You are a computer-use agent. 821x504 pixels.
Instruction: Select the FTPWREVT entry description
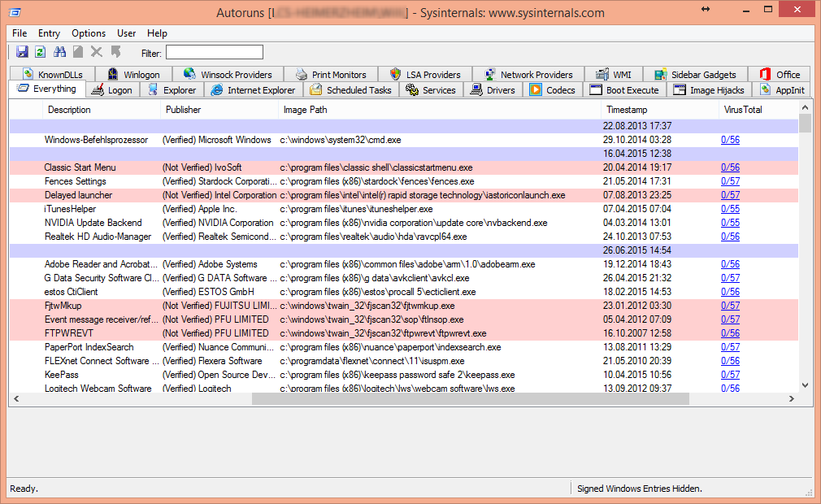[x=68, y=333]
